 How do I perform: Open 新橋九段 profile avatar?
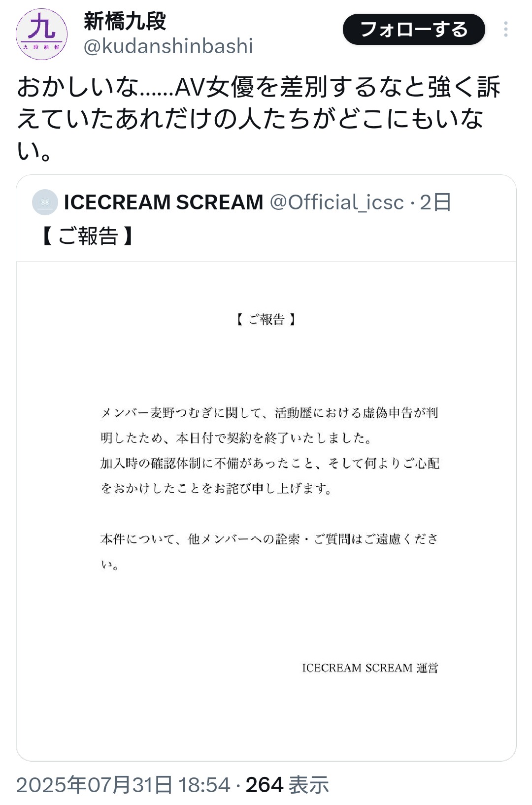[41, 34]
